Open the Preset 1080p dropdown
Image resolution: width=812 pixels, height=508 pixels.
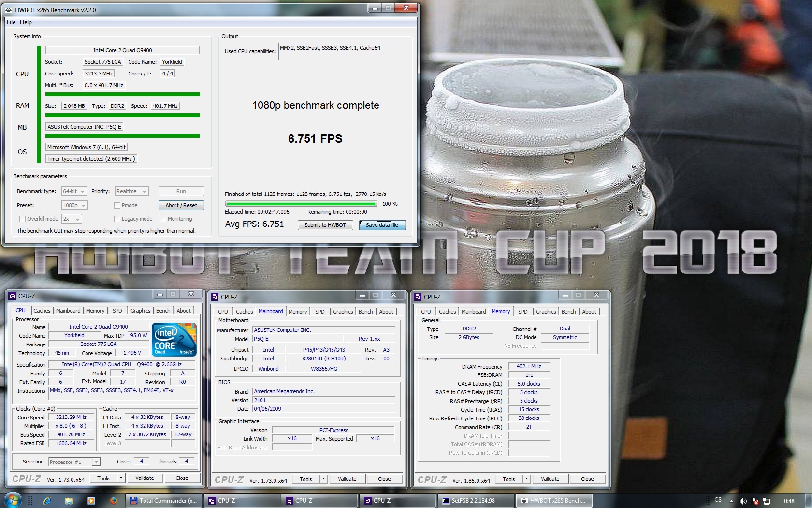click(74, 205)
